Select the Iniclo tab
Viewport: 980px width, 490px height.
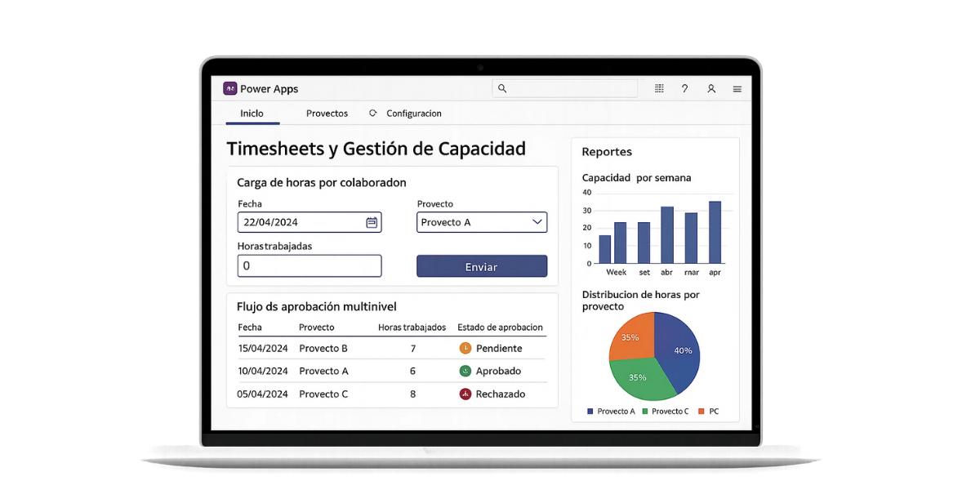[x=252, y=114]
